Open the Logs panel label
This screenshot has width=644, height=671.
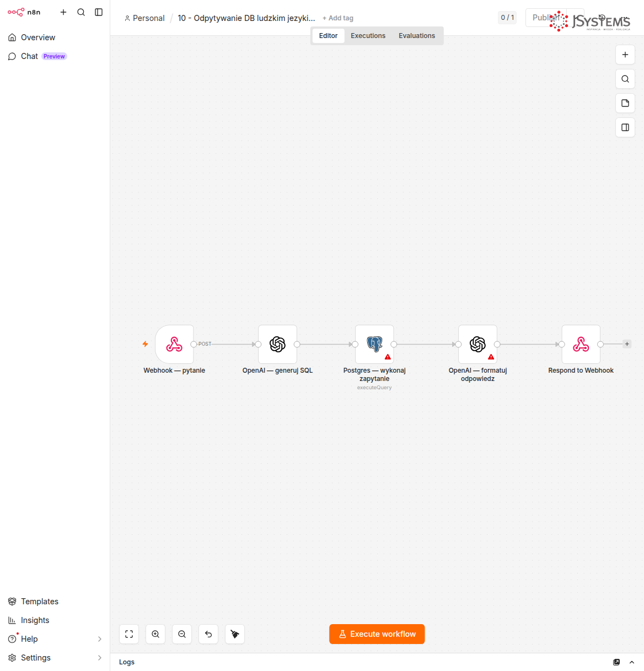(x=127, y=662)
